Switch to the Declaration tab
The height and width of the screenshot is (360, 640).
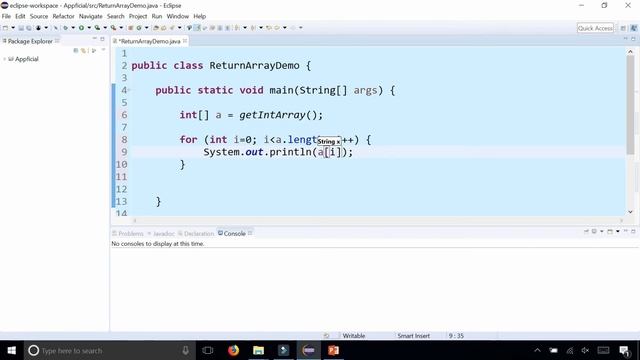pyautogui.click(x=196, y=233)
